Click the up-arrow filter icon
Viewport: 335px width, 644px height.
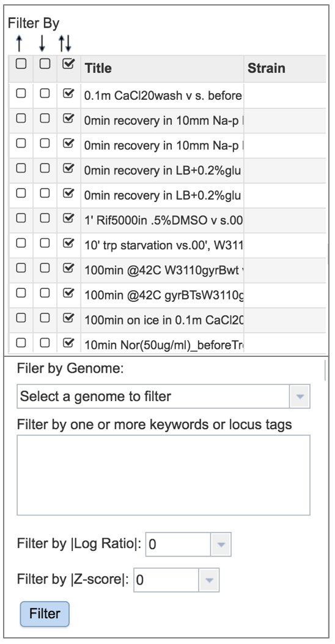20,43
